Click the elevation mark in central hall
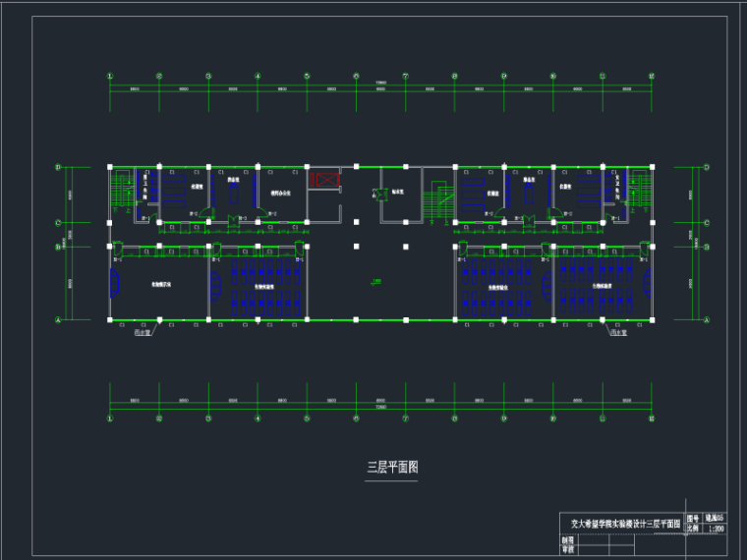 (x=376, y=281)
